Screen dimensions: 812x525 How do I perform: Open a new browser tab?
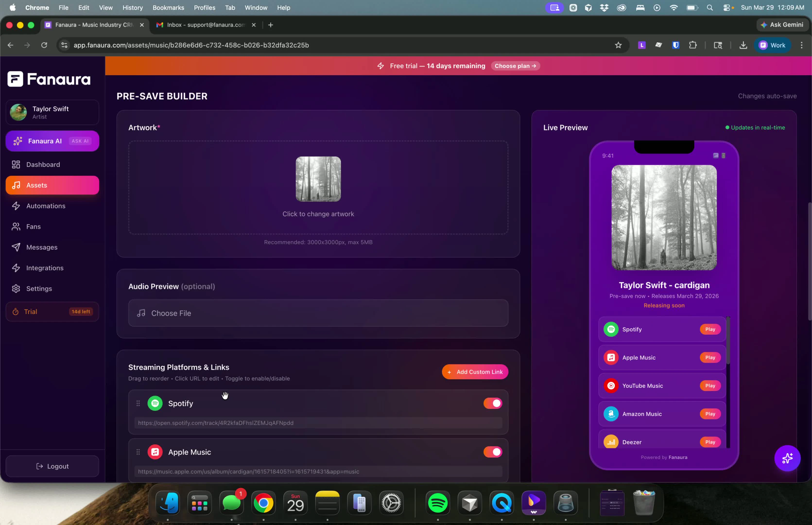(271, 25)
